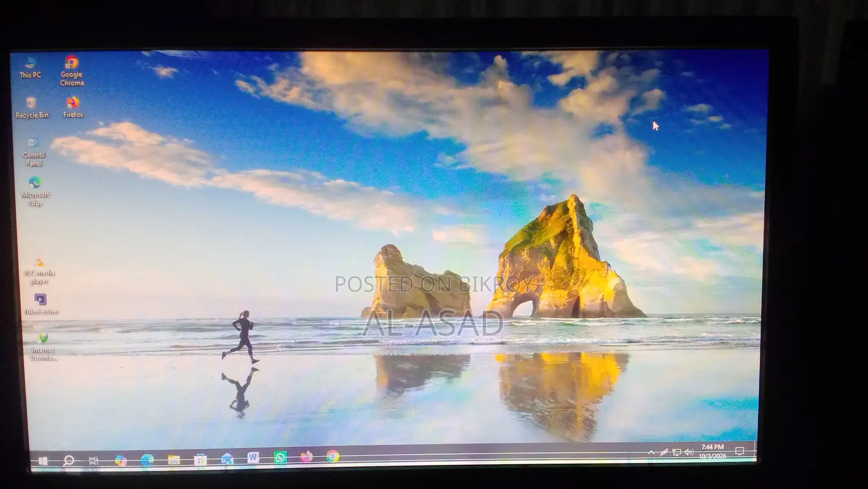This screenshot has height=489, width=868.
Task: Open Microsoft Store from the taskbar
Action: pyautogui.click(x=200, y=460)
